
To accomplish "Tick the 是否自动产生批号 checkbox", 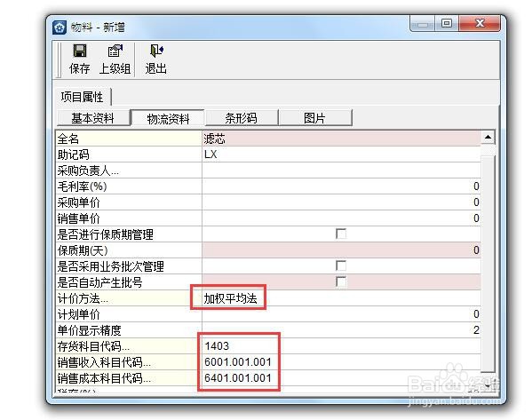I will click(341, 281).
